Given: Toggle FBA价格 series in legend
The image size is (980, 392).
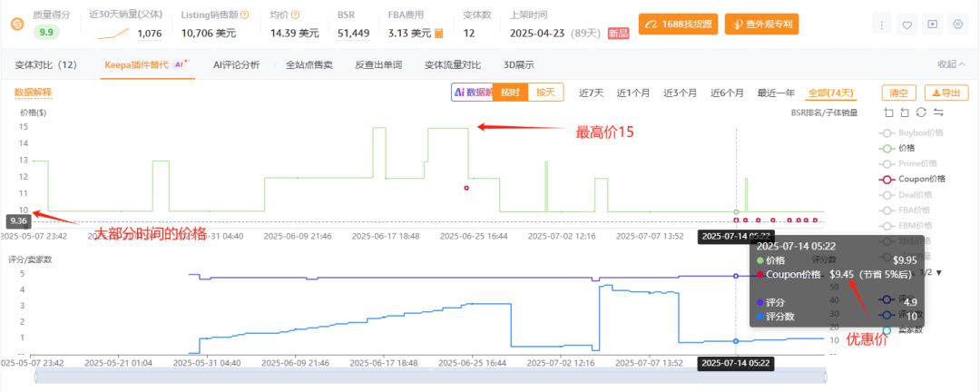Looking at the screenshot, I should click(x=906, y=211).
